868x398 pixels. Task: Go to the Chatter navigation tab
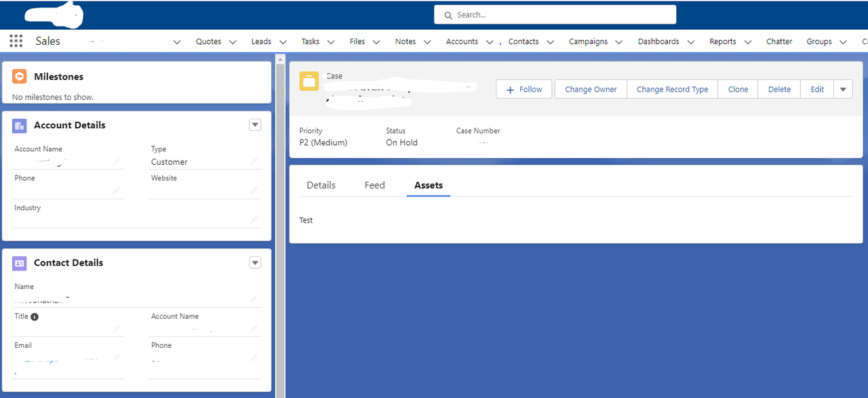pos(779,41)
